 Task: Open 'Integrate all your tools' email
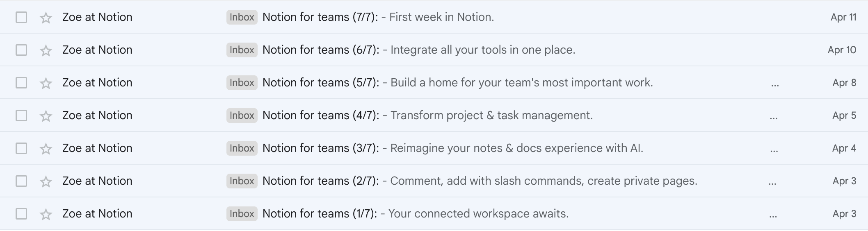tap(482, 50)
